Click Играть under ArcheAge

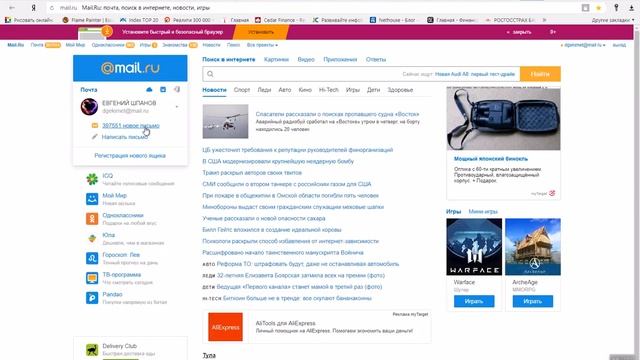pos(533,301)
